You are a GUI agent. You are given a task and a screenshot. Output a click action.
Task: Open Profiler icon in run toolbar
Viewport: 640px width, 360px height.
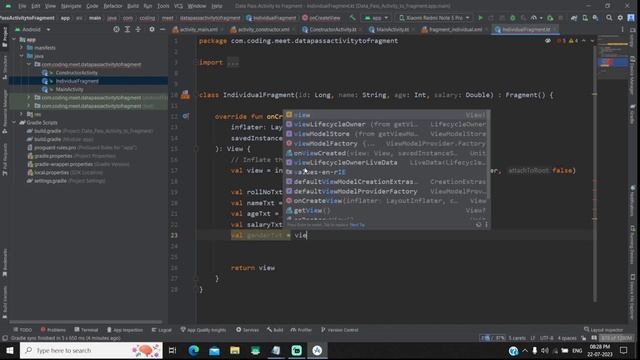point(534,18)
